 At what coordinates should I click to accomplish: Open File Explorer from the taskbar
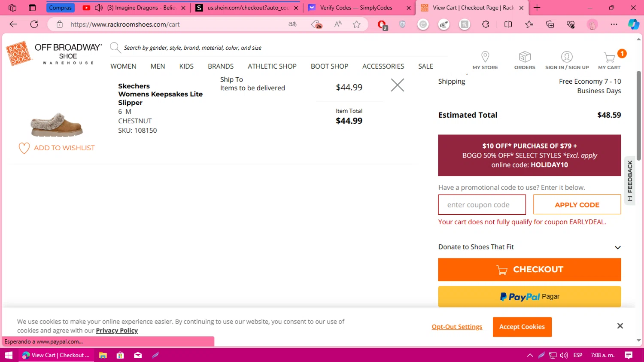(x=103, y=355)
